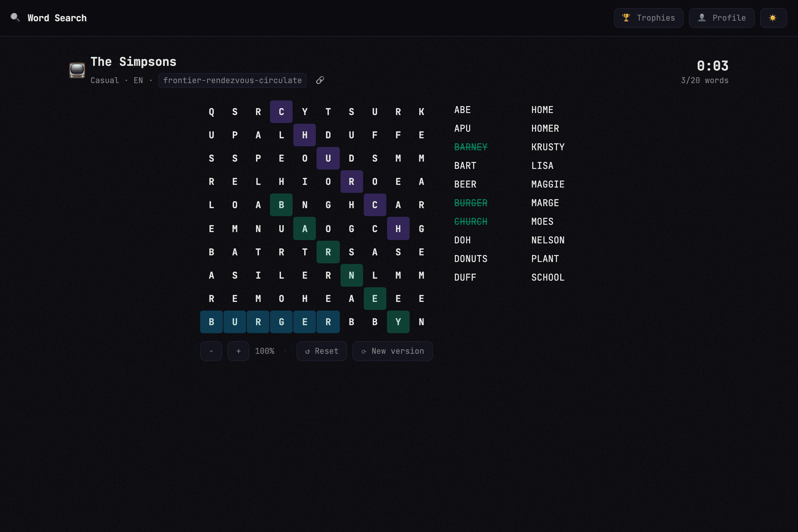Image resolution: width=798 pixels, height=532 pixels.
Task: Click the word HOMER in list
Action: (x=545, y=129)
